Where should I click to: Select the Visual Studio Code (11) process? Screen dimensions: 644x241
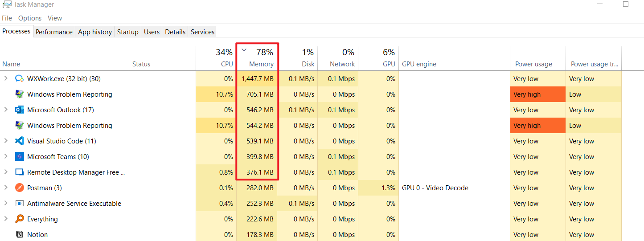coord(62,141)
